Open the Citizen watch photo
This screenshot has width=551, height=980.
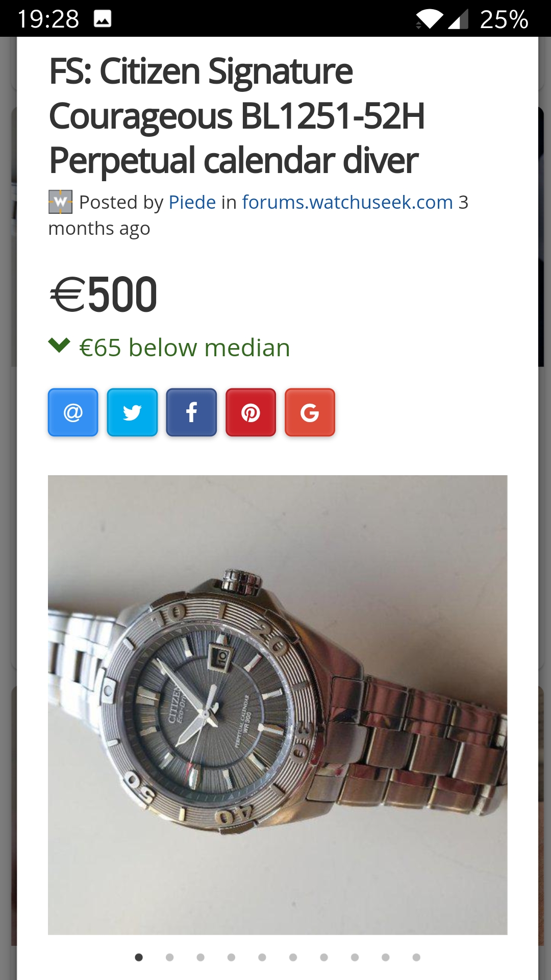click(278, 705)
